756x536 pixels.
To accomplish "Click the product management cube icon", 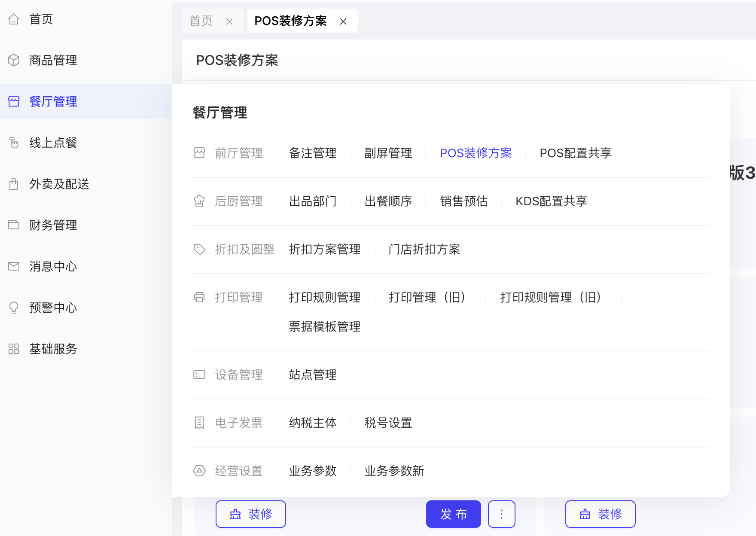I will [14, 60].
